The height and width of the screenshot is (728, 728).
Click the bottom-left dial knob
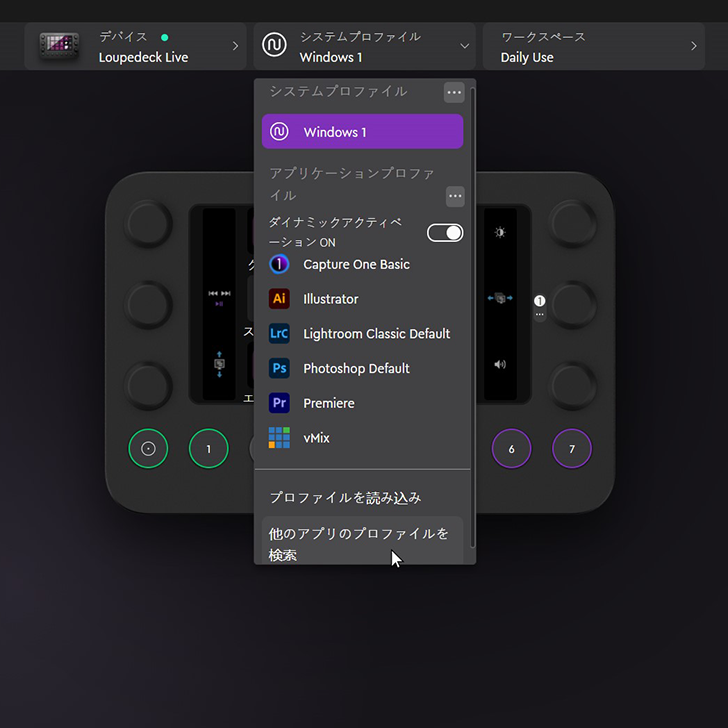click(148, 385)
